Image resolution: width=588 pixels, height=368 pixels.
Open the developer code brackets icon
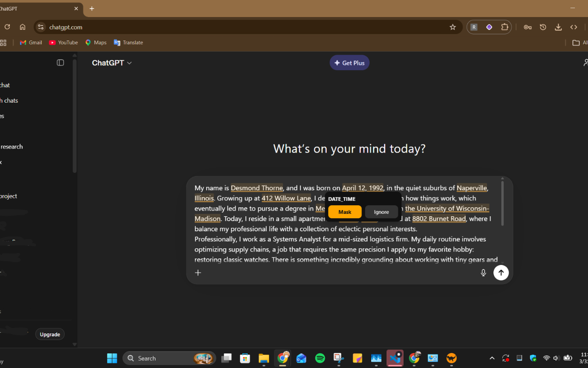coord(574,27)
